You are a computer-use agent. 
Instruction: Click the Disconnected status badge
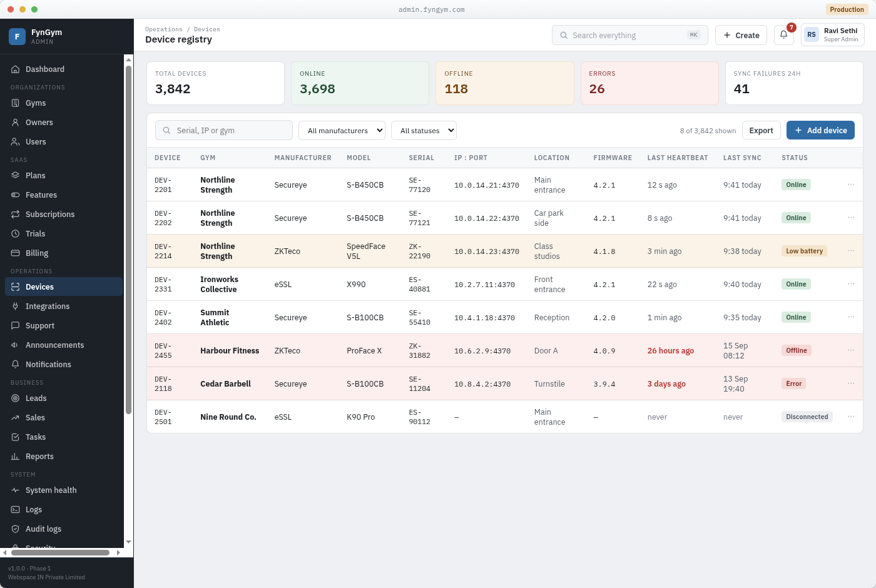pos(807,417)
